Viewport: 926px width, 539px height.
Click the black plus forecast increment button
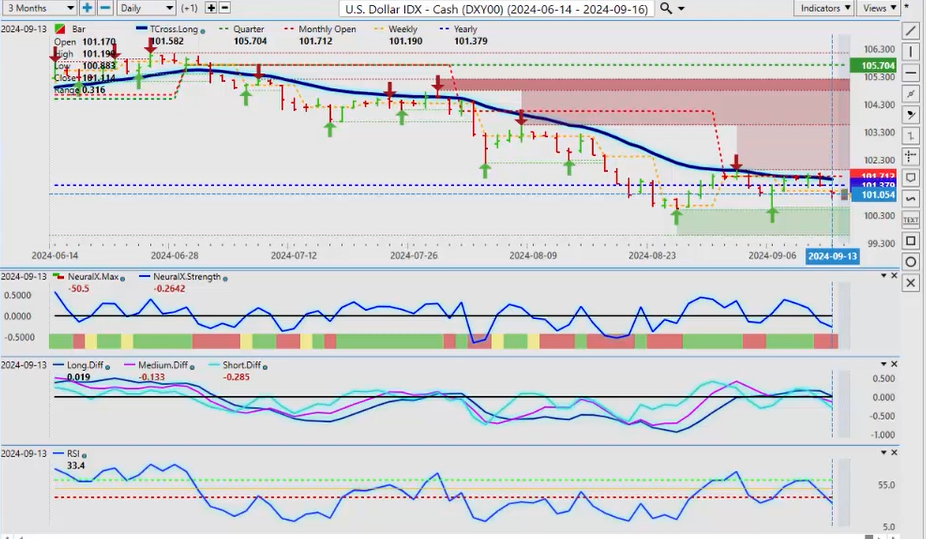[x=211, y=8]
